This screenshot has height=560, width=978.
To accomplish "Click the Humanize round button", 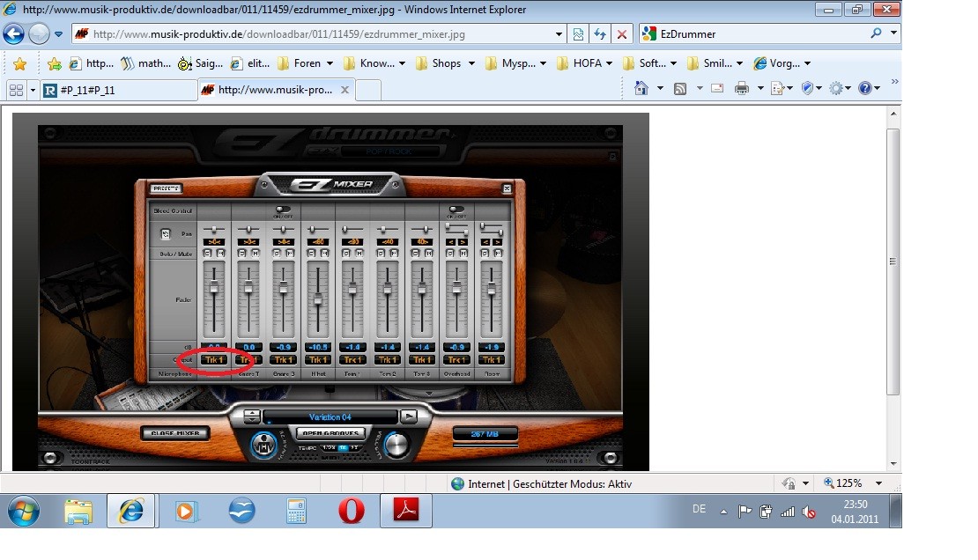I will coord(263,445).
